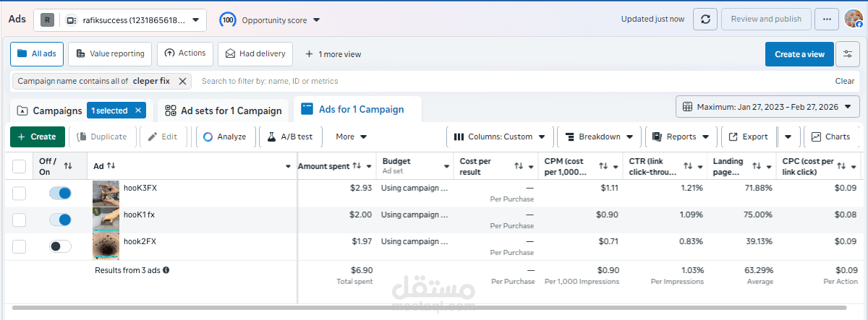Open Ad sets for 1 Campaign tab
This screenshot has width=868, height=320.
pos(223,111)
